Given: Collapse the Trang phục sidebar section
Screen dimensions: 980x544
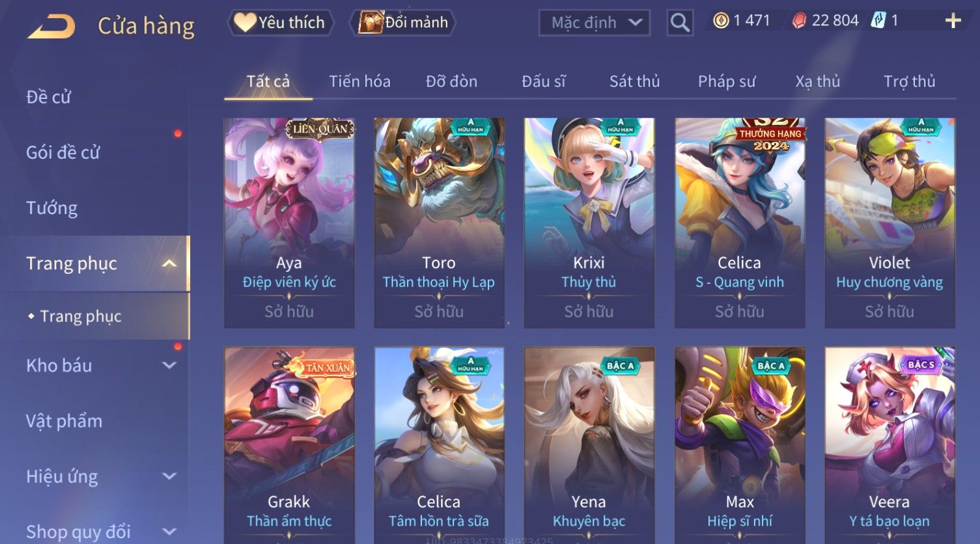Looking at the screenshot, I should pos(169,264).
